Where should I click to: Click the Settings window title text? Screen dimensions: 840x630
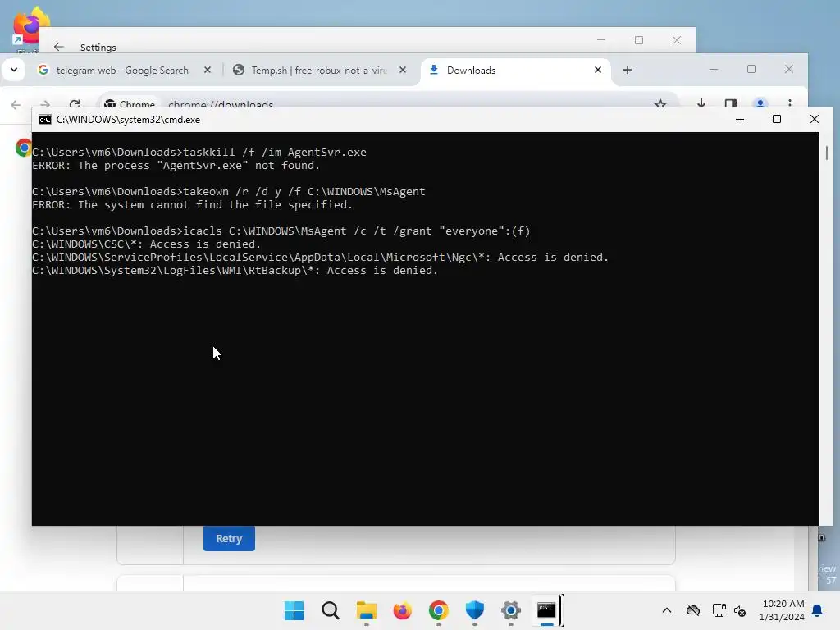pyautogui.click(x=98, y=47)
